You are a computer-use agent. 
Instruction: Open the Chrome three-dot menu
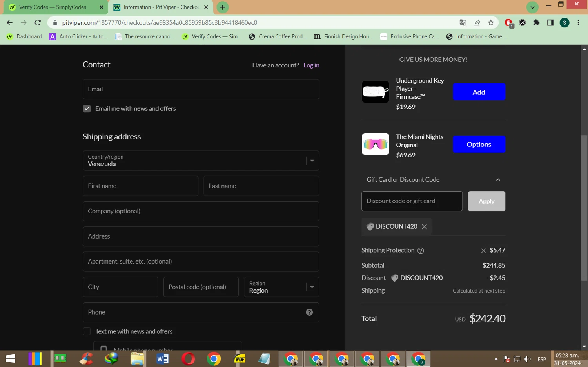click(x=578, y=23)
